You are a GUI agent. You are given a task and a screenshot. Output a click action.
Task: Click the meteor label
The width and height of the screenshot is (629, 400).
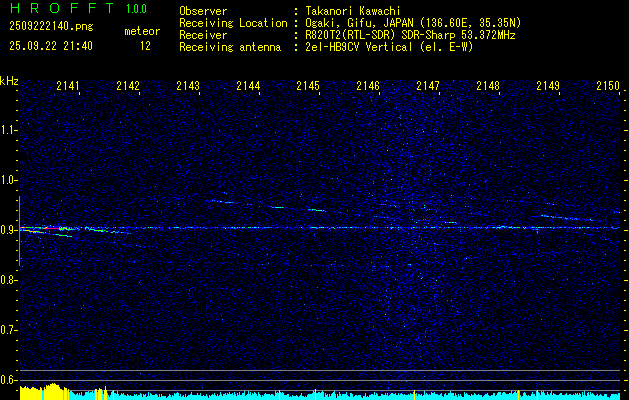tap(142, 31)
